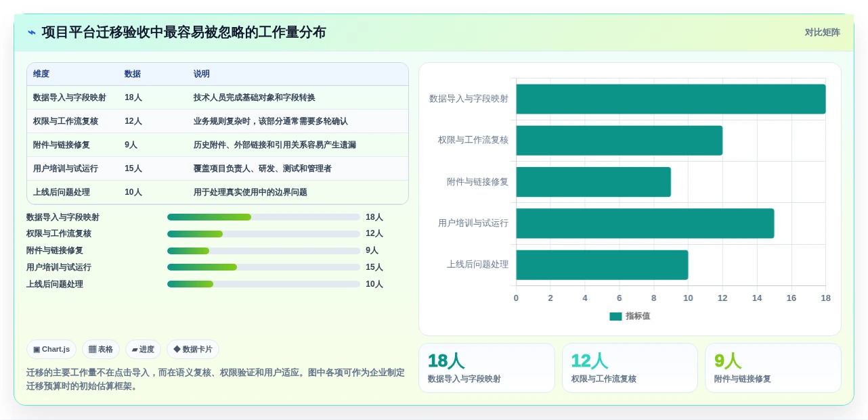Click the x-axis tick label 10
The image size is (868, 420).
click(x=688, y=298)
